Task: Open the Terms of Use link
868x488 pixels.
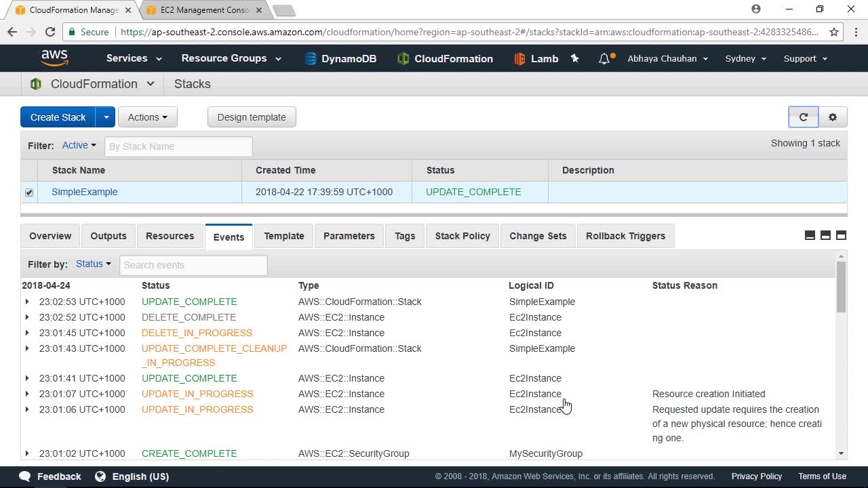Action: coord(822,476)
